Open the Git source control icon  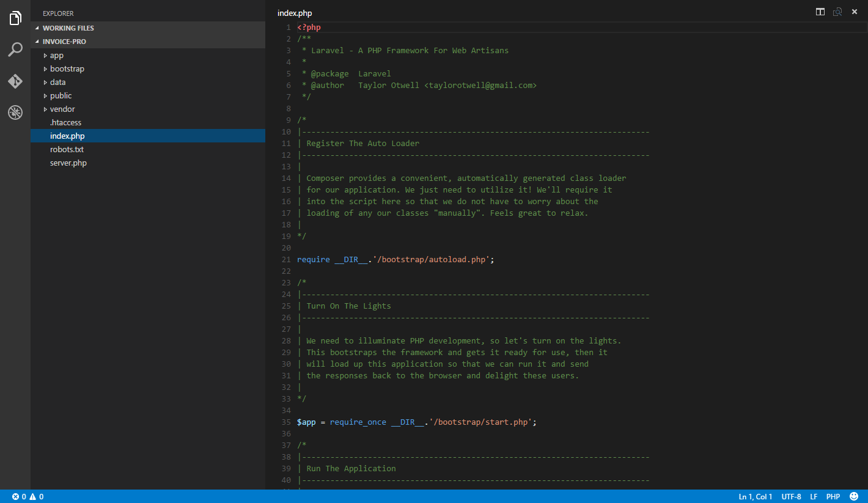pos(15,81)
